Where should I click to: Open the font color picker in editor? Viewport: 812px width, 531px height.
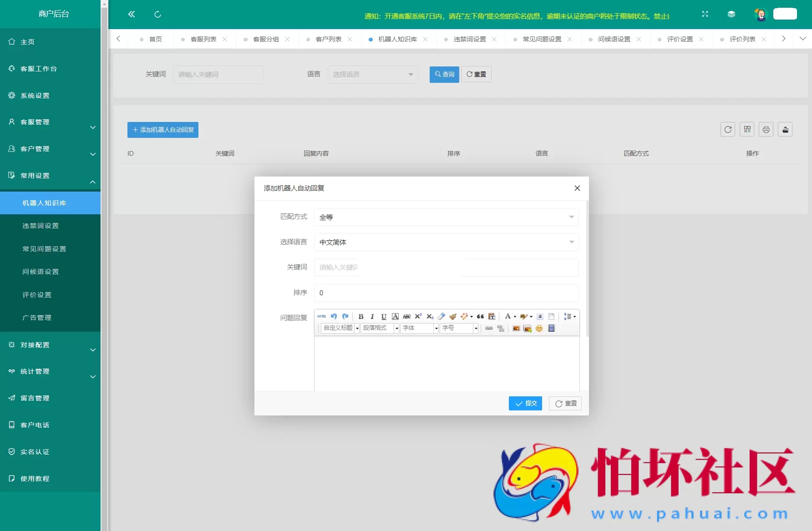[x=508, y=316]
